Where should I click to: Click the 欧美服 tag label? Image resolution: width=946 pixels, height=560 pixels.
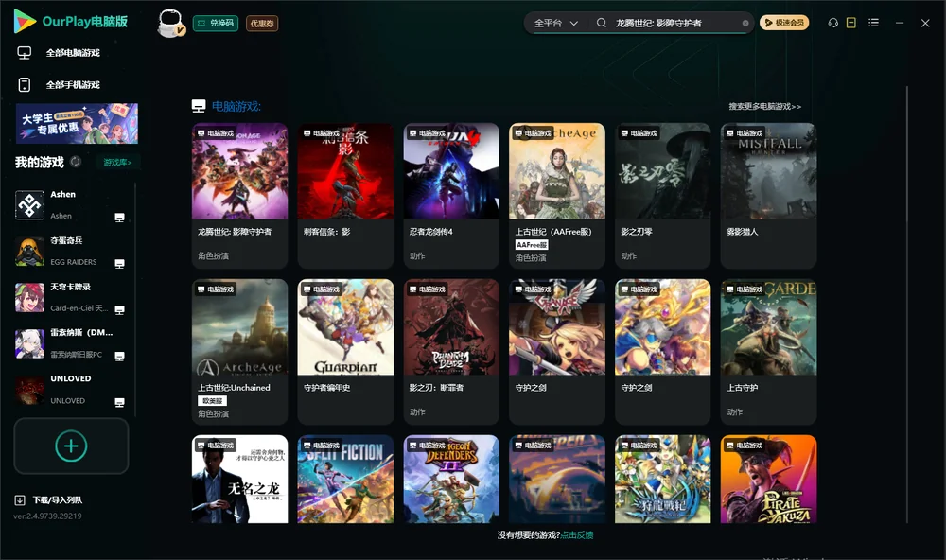(212, 401)
